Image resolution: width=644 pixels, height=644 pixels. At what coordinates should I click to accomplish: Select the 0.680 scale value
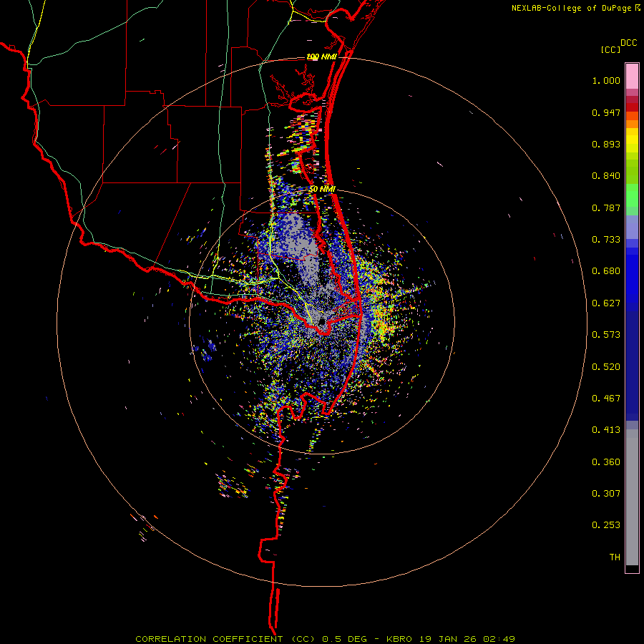(x=606, y=271)
